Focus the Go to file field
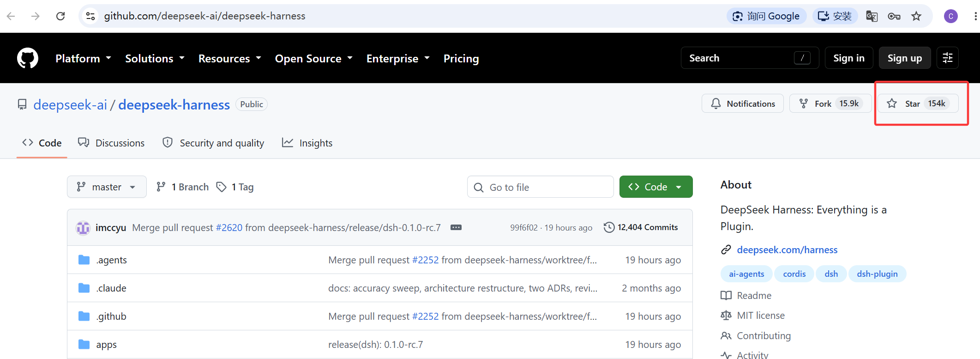Screen dimensions: 980x359 click(540, 187)
